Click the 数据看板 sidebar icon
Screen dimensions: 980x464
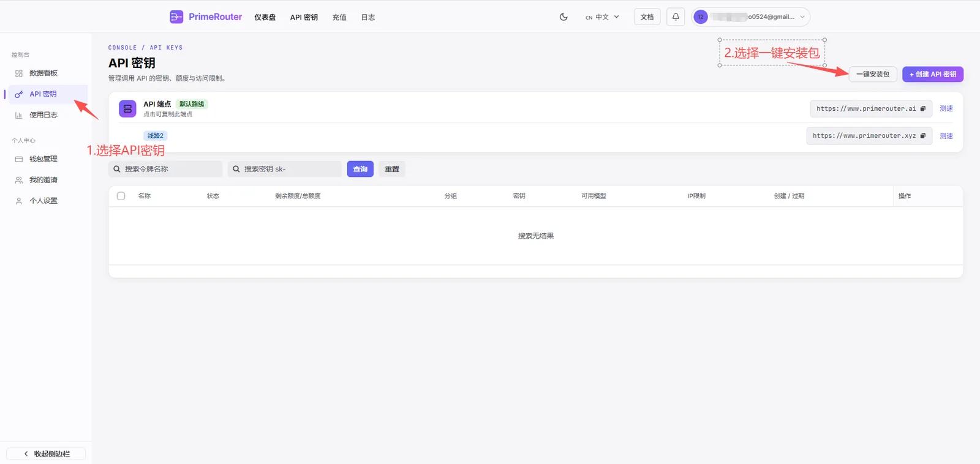coord(19,73)
